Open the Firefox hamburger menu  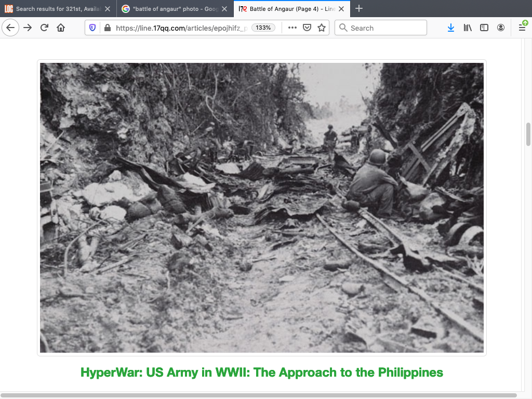[522, 28]
